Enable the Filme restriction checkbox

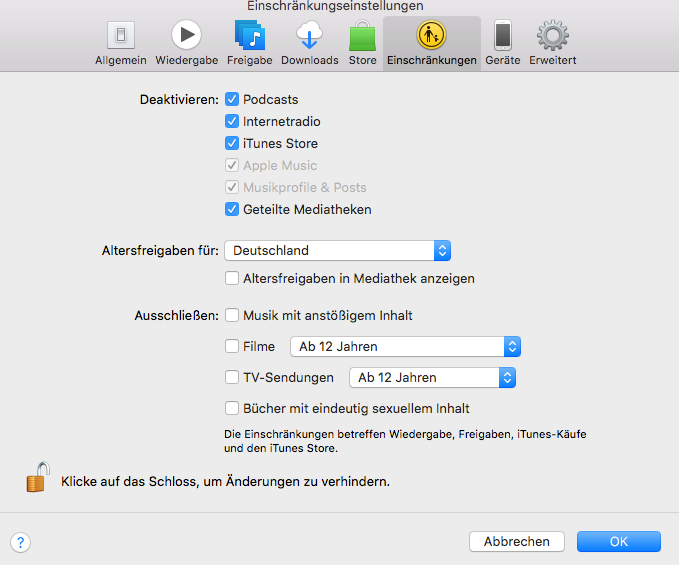click(232, 346)
